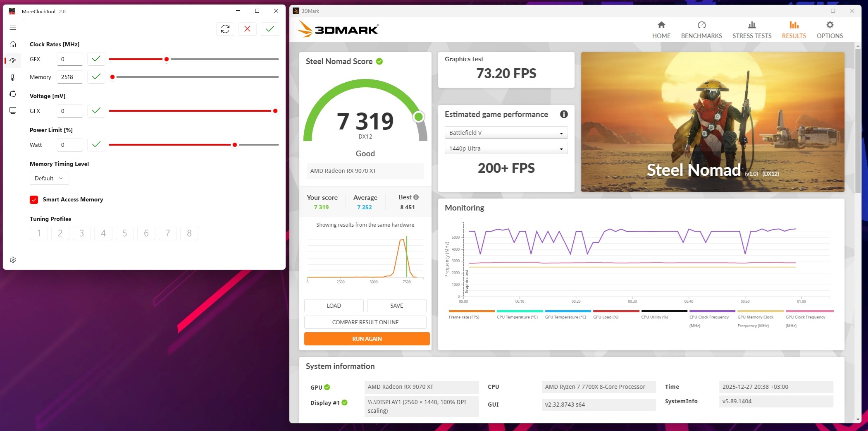Screen dimensions: 868x431
Task: Toggle GPU Memory Clock Frequency series in legend
Action: tap(761, 319)
